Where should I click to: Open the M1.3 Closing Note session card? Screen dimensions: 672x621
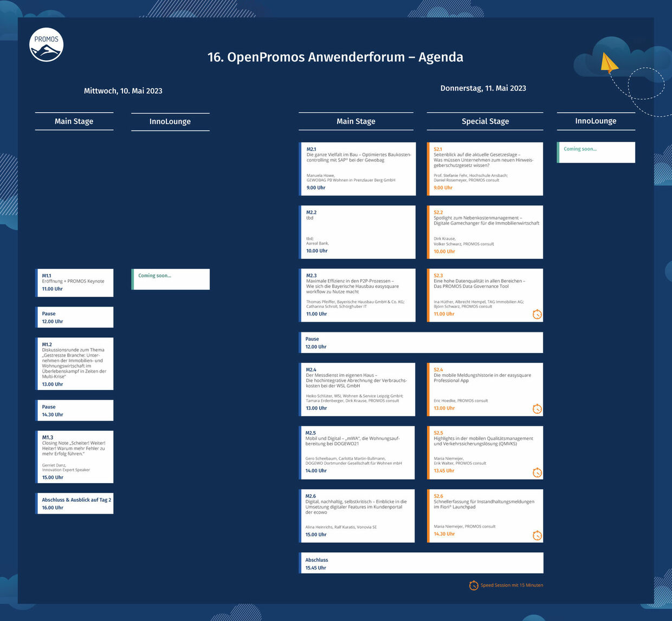point(75,457)
